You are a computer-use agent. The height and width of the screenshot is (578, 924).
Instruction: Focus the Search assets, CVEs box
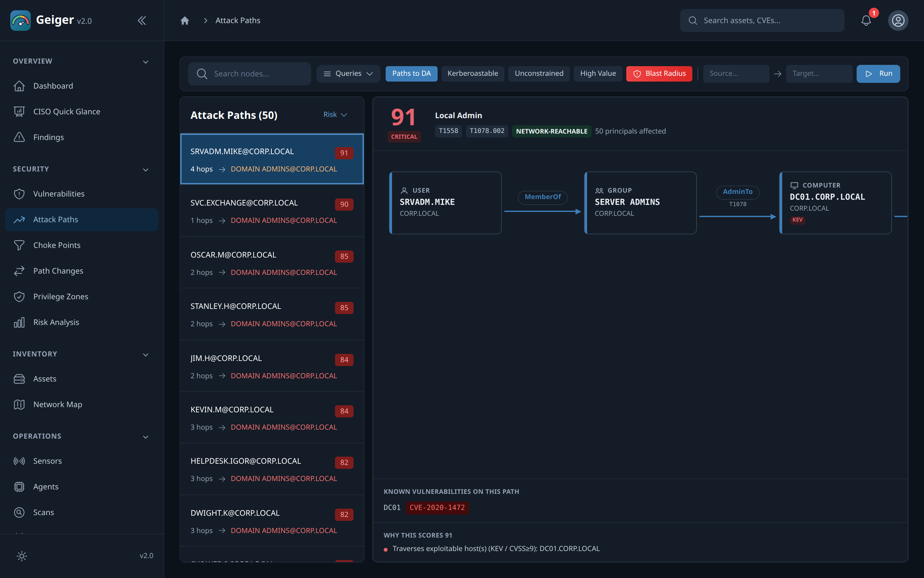(x=762, y=20)
